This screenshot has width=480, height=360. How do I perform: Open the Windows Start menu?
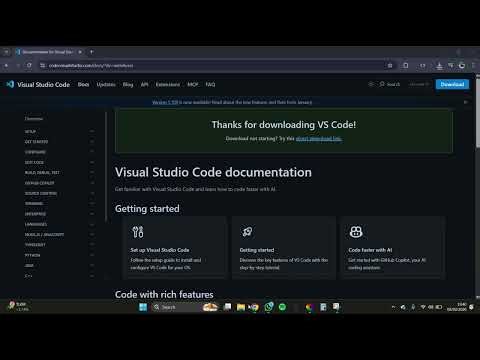click(143, 307)
